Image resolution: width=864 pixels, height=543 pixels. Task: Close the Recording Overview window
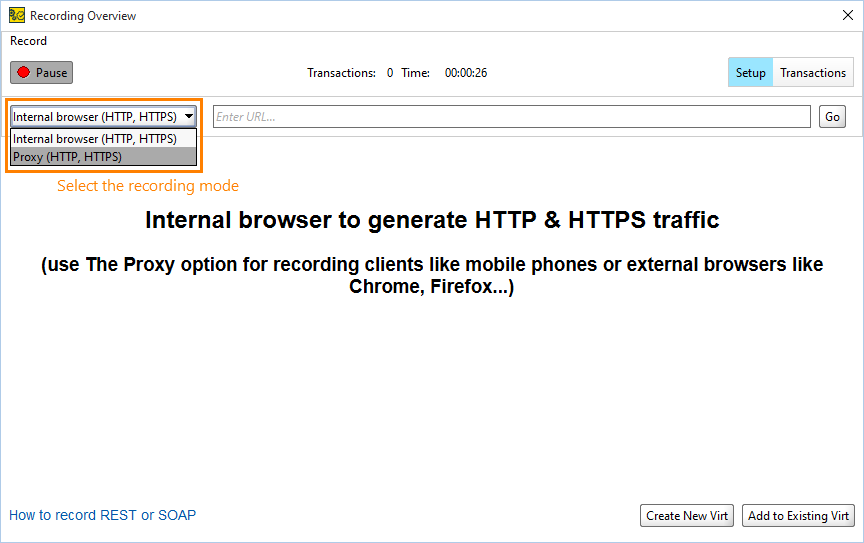coord(848,15)
